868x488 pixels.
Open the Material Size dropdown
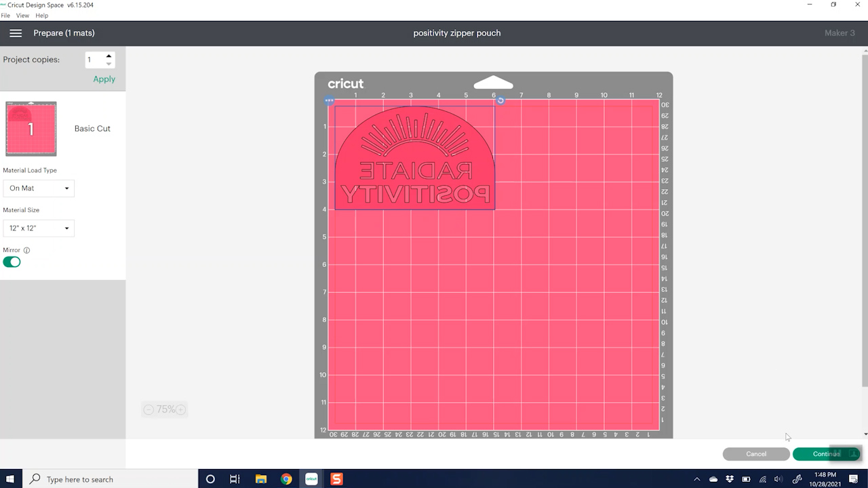(x=39, y=228)
